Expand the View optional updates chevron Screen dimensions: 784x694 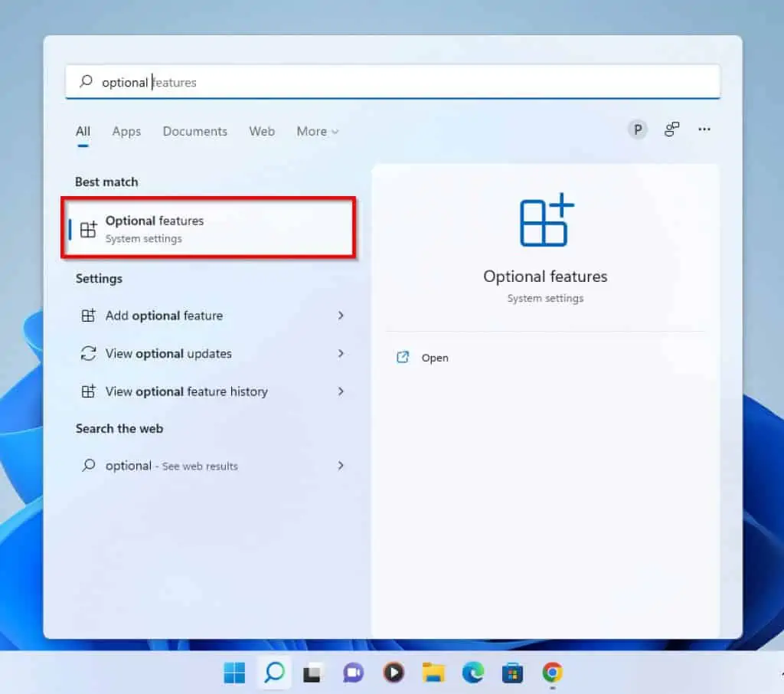click(x=341, y=353)
